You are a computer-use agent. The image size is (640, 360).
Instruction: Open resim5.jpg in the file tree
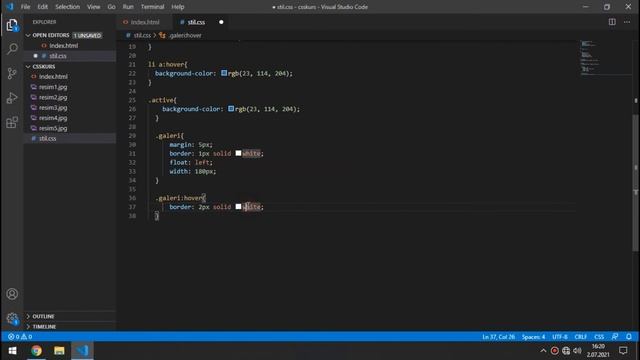pyautogui.click(x=70, y=128)
